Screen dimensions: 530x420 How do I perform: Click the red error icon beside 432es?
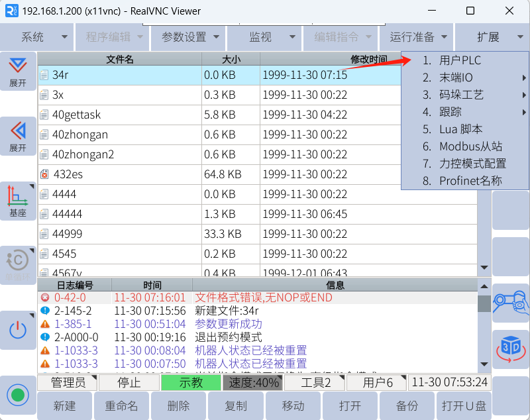pyautogui.click(x=44, y=175)
